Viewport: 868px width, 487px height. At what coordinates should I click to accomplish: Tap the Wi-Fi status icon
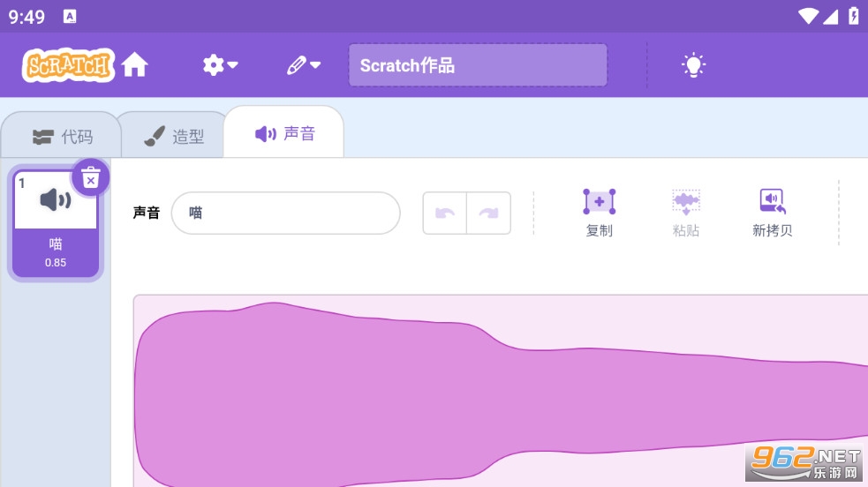[808, 16]
